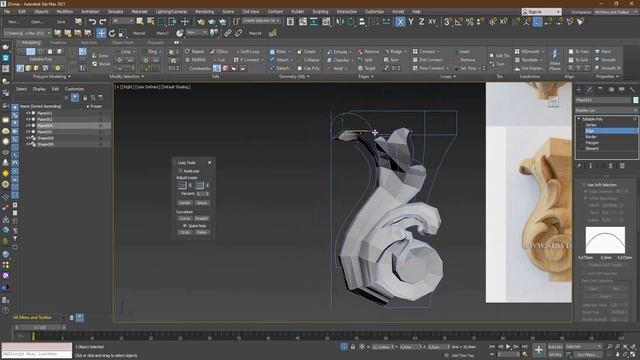Click the Play Animation button
Viewport: 640px width, 360px height.
[x=508, y=347]
